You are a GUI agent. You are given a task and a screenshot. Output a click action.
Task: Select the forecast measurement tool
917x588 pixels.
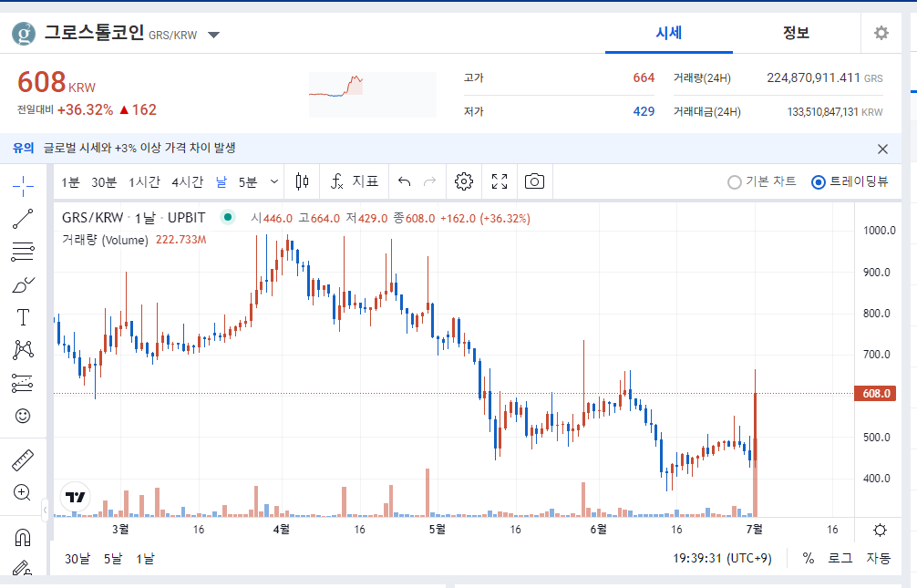click(23, 383)
